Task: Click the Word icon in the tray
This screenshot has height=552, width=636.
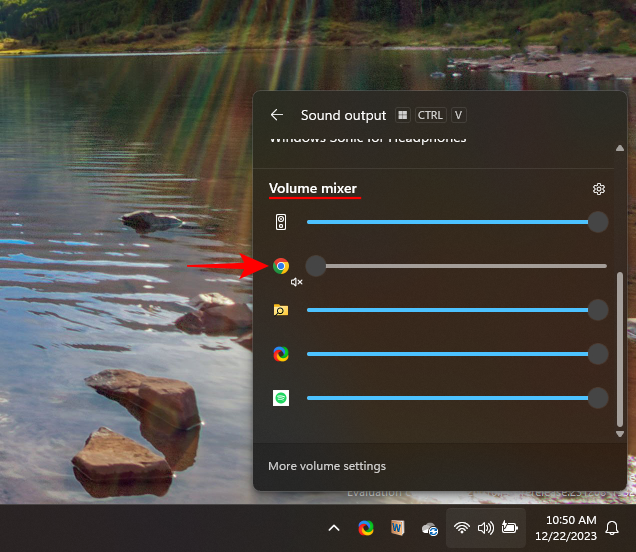Action: (x=397, y=528)
